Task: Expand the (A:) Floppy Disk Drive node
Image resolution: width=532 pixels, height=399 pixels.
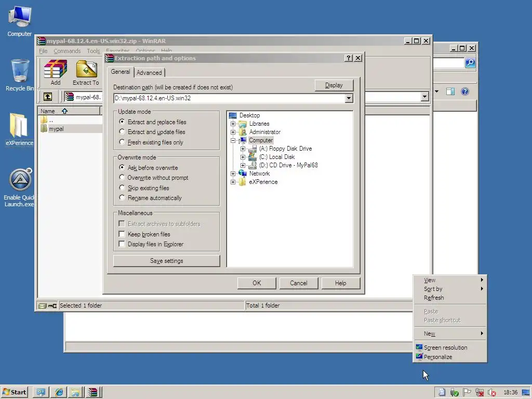Action: coord(243,149)
